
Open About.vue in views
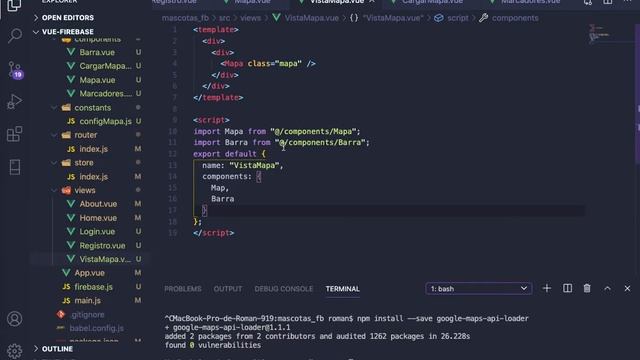click(x=98, y=204)
